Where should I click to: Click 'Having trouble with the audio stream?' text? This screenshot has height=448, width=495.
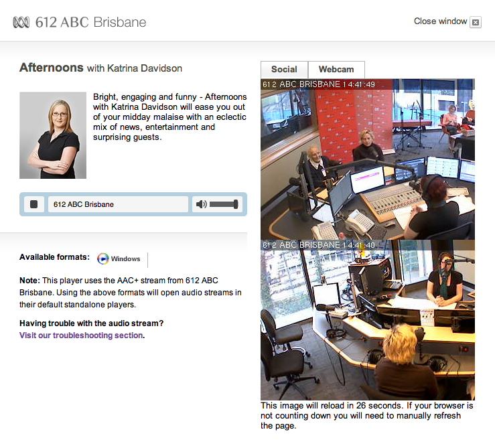[x=92, y=323]
